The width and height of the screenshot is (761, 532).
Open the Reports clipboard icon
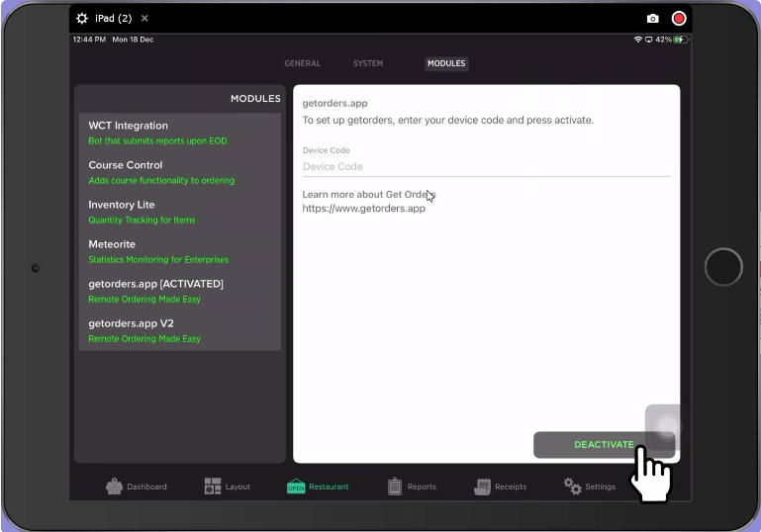coord(395,486)
